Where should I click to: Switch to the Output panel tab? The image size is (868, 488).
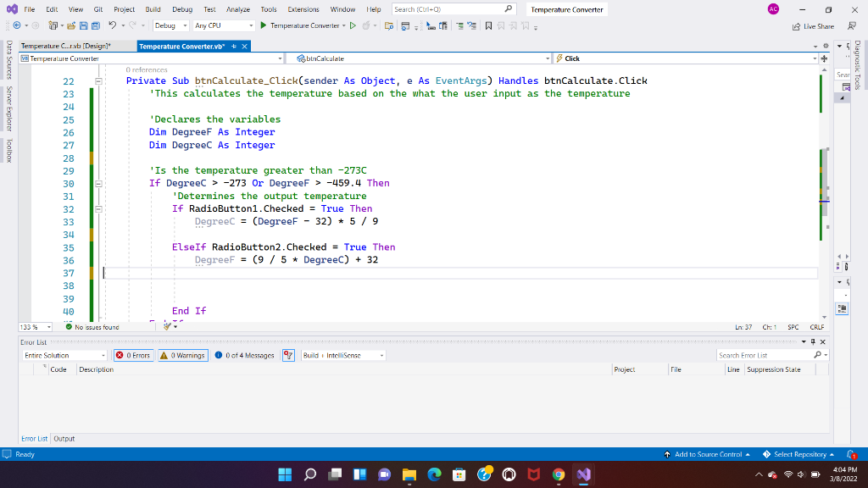(64, 438)
